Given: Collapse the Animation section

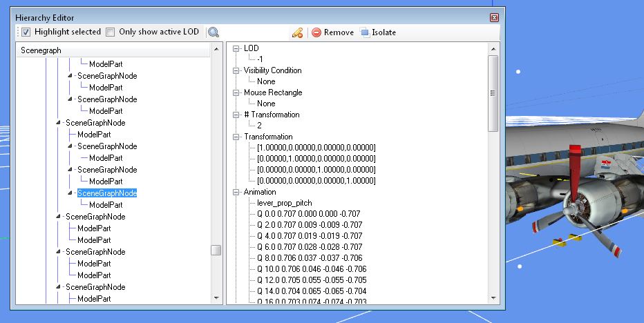Looking at the screenshot, I should (236, 192).
